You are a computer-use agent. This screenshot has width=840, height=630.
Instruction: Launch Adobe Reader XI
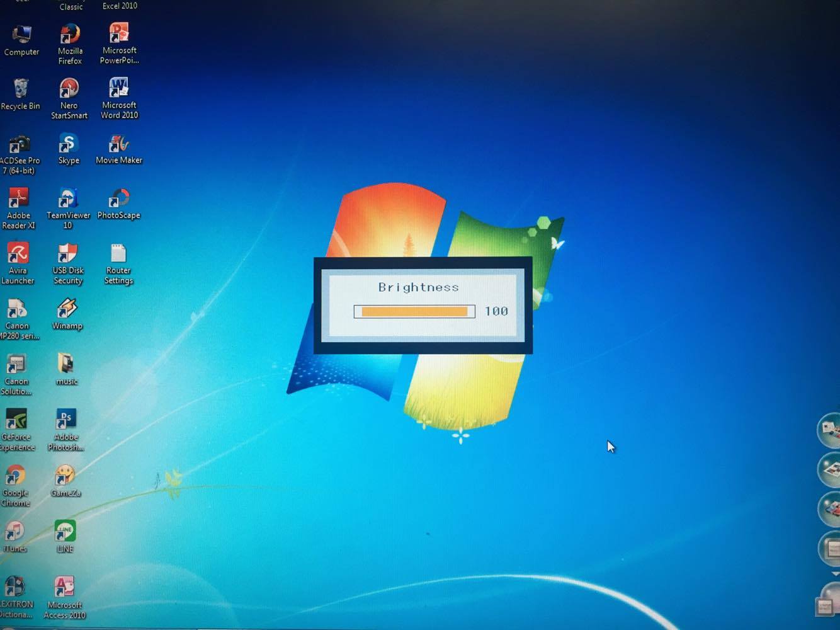(x=18, y=209)
